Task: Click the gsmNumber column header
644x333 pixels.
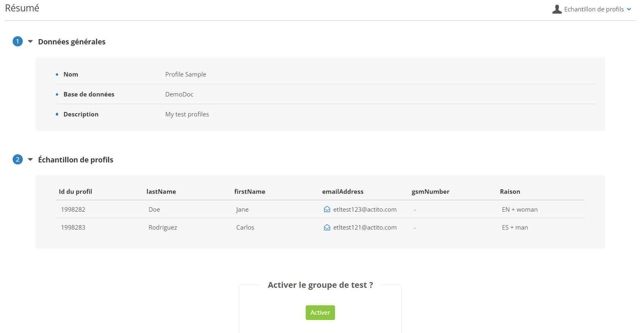Action: pyautogui.click(x=430, y=192)
